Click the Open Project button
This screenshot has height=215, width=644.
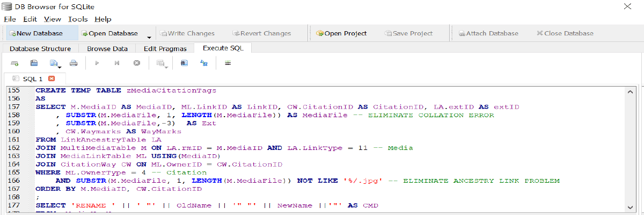click(x=341, y=33)
